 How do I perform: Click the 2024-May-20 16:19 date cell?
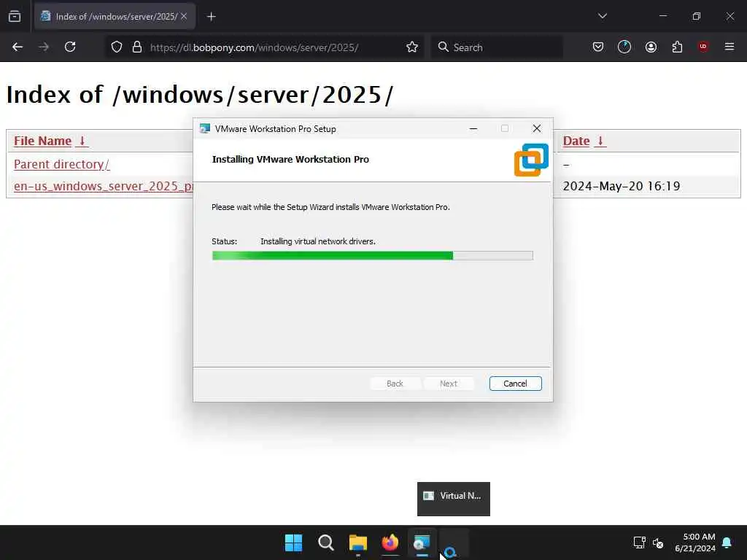tap(622, 186)
